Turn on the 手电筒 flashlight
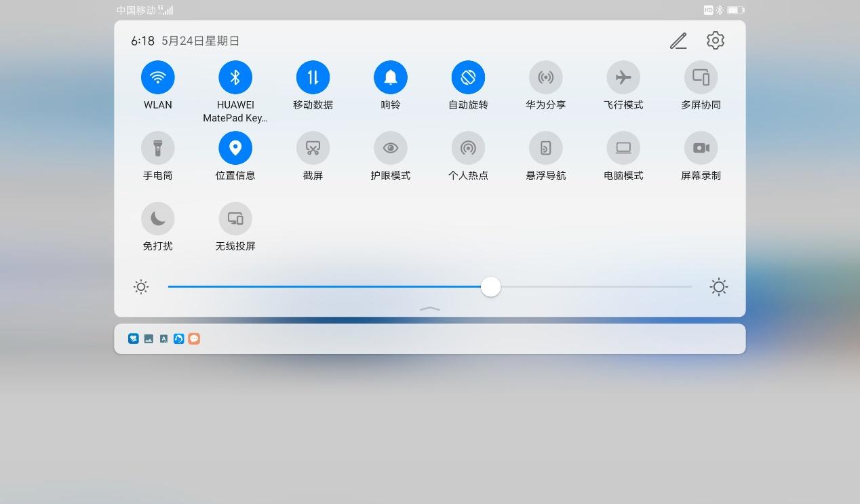The width and height of the screenshot is (860, 504). tap(158, 148)
